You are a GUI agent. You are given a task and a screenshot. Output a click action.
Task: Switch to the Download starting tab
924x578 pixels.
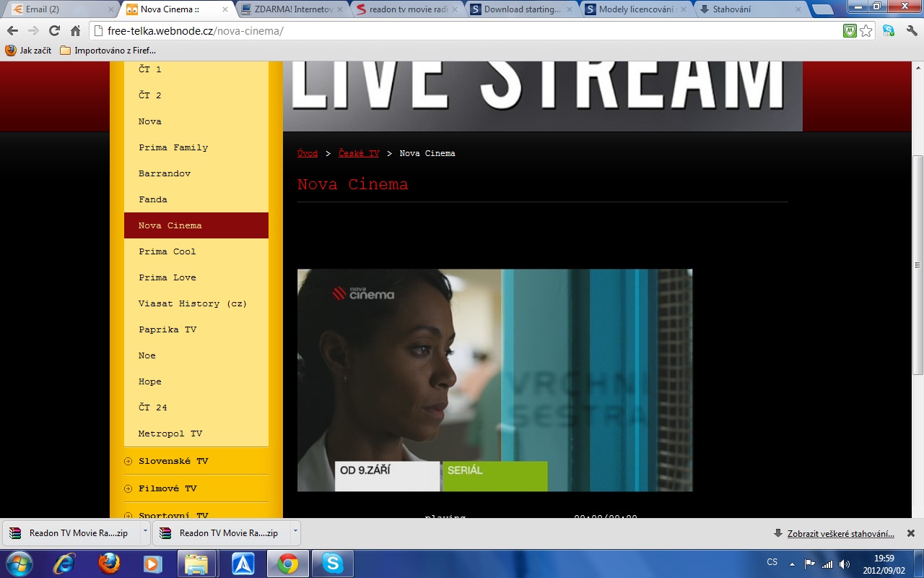[522, 9]
